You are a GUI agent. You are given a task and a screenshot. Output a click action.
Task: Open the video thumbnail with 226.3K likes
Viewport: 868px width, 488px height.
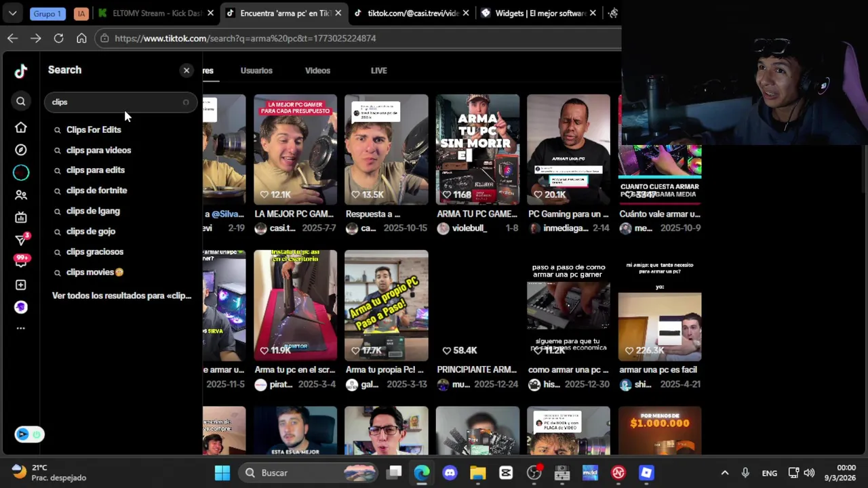[660, 305]
